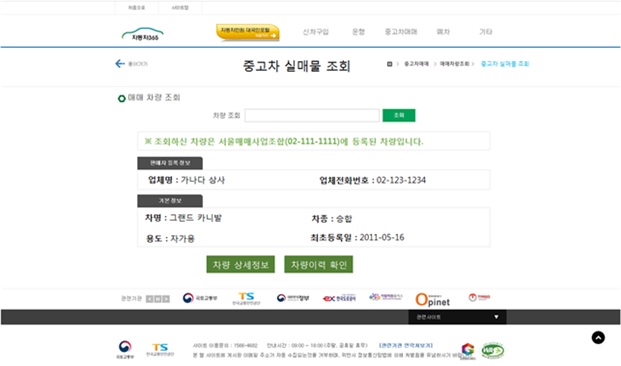Open the Opinet logo link
This screenshot has width=621, height=366.
(432, 299)
